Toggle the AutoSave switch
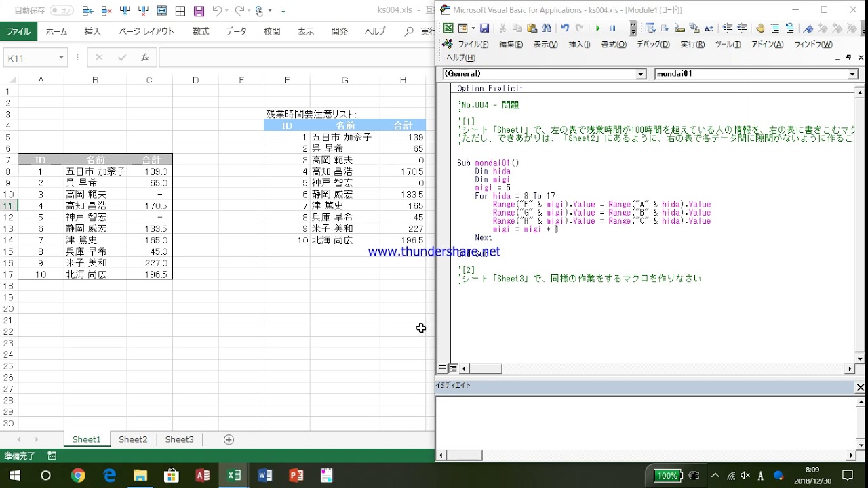The width and height of the screenshot is (868, 488). (x=62, y=11)
